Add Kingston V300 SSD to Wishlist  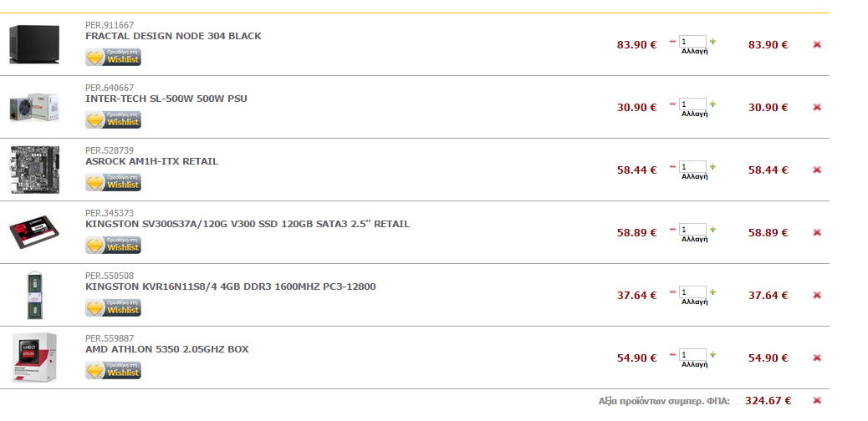click(113, 245)
